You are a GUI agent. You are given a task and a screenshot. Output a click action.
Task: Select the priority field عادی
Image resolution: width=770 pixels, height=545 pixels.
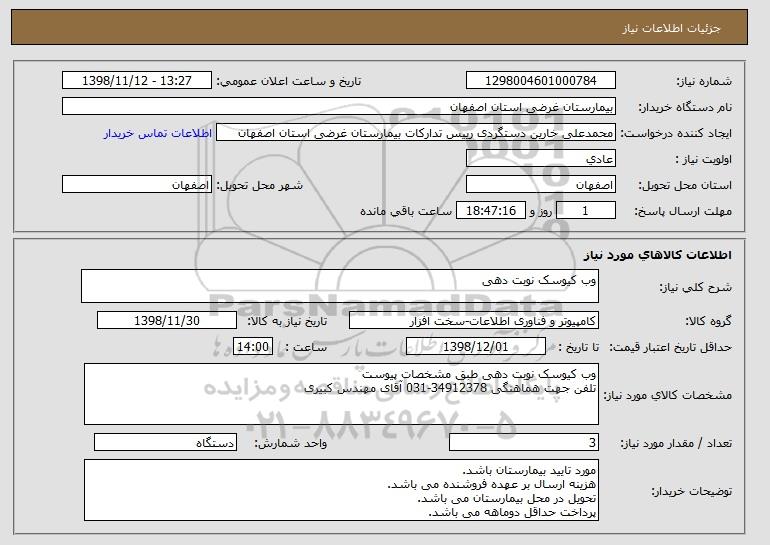click(x=541, y=159)
